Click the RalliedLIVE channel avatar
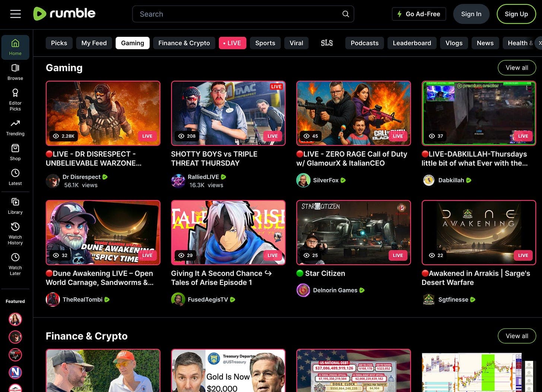 click(x=178, y=181)
